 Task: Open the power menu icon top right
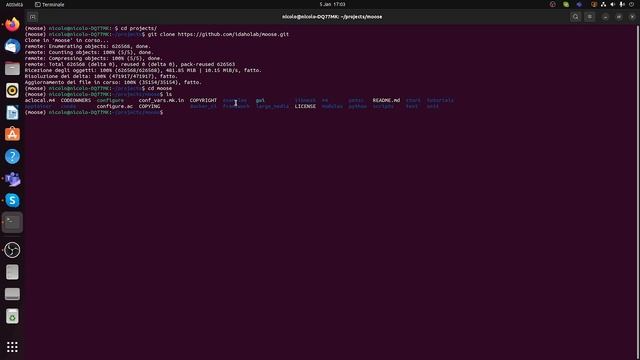[631, 4]
